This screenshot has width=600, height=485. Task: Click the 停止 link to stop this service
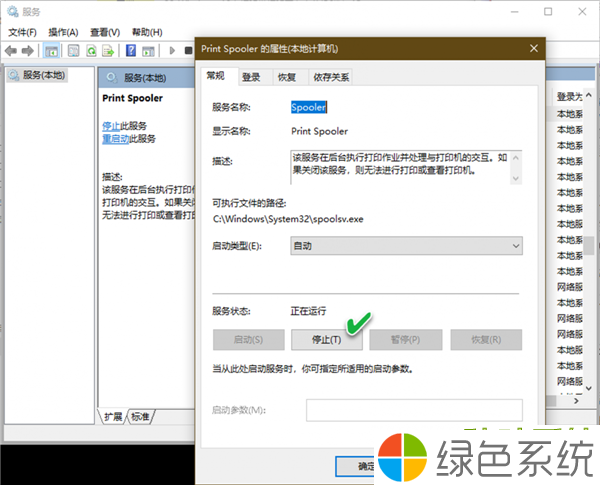point(111,126)
